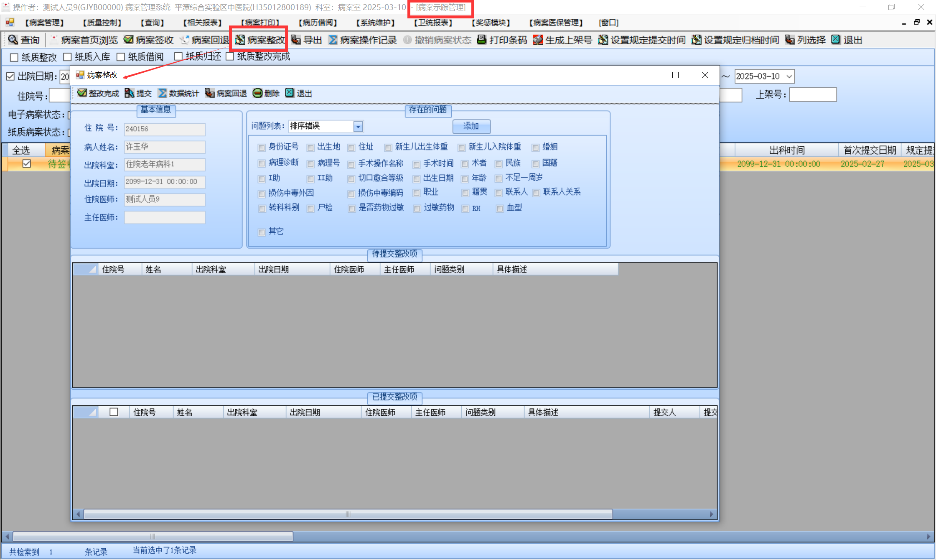936x560 pixels.
Task: Click the 整改完成 icon in dialog toolbar
Action: pos(82,93)
